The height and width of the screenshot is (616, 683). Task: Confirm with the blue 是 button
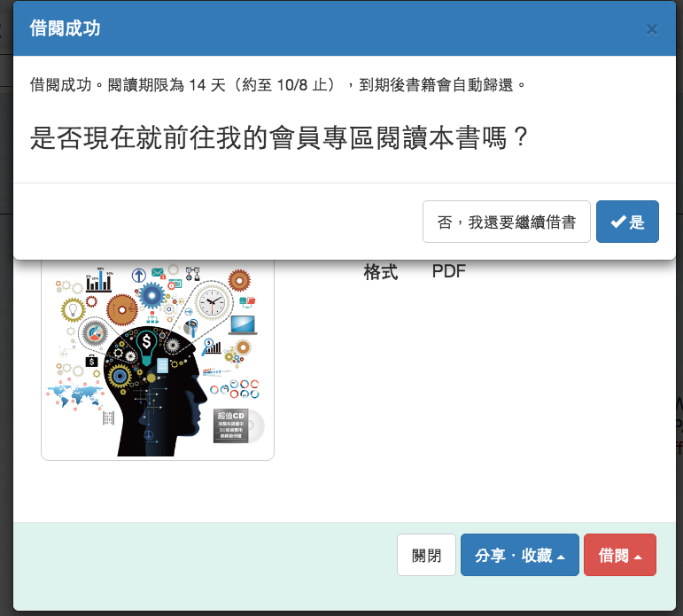click(627, 222)
